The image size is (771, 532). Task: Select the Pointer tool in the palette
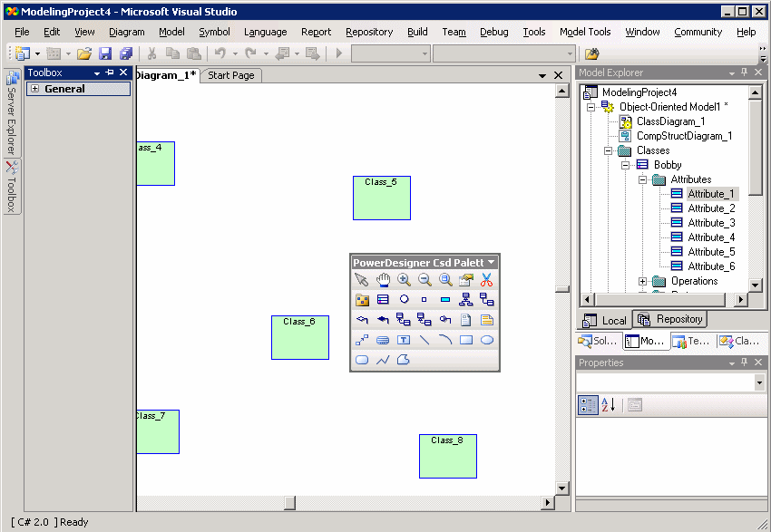361,280
